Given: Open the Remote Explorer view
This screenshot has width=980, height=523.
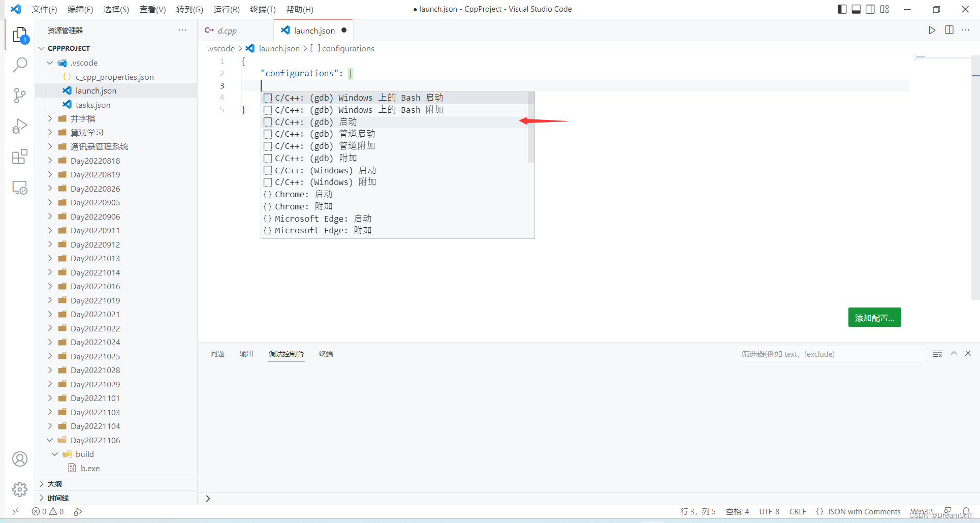Looking at the screenshot, I should [x=20, y=188].
